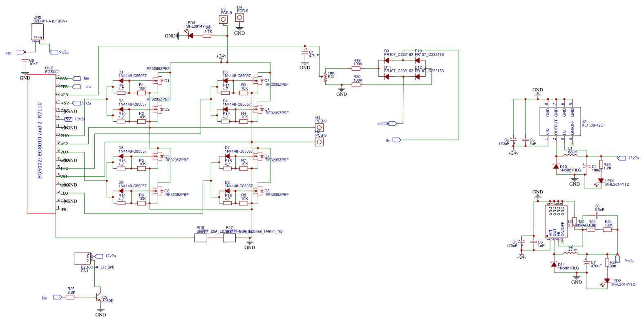Select the Q9 8050D transistor
Viewport: 644px width, 322px height.
point(98,297)
